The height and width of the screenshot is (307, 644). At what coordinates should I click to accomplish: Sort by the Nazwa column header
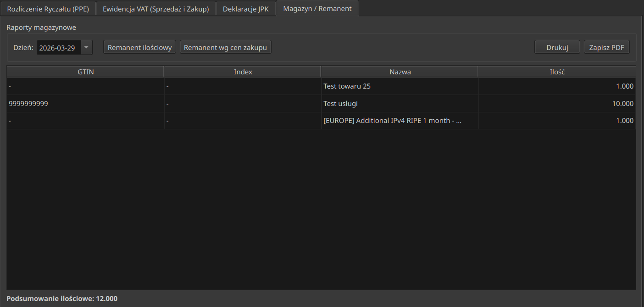point(400,72)
